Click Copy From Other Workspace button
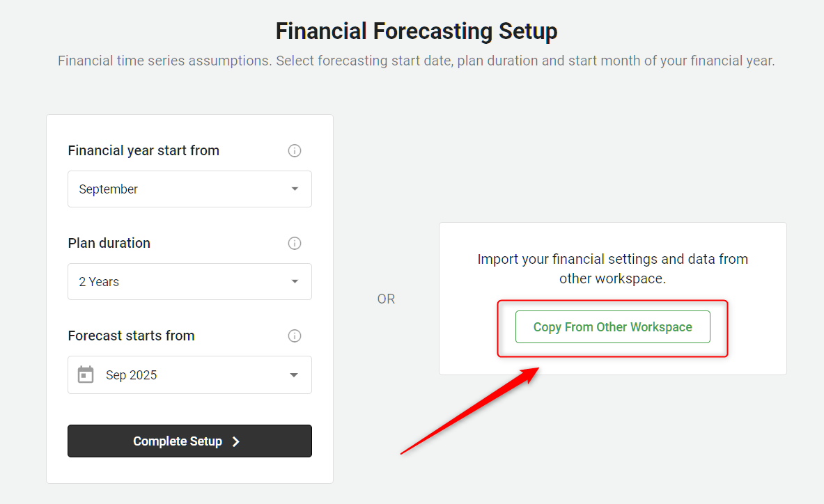The height and width of the screenshot is (504, 824). 612,326
